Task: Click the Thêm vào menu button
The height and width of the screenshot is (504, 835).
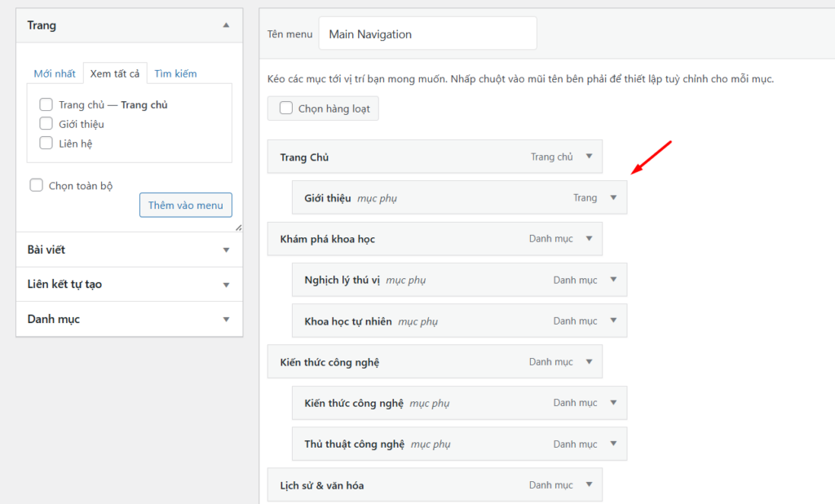Action: point(186,205)
